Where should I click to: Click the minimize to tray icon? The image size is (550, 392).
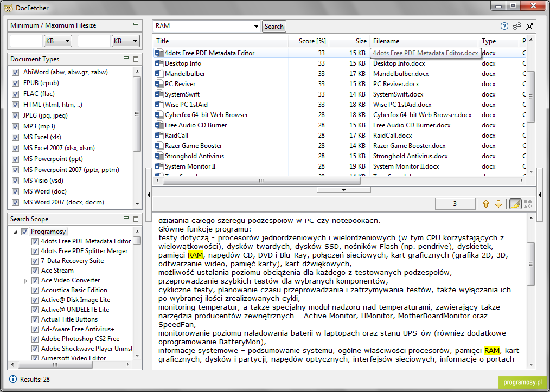click(x=529, y=26)
